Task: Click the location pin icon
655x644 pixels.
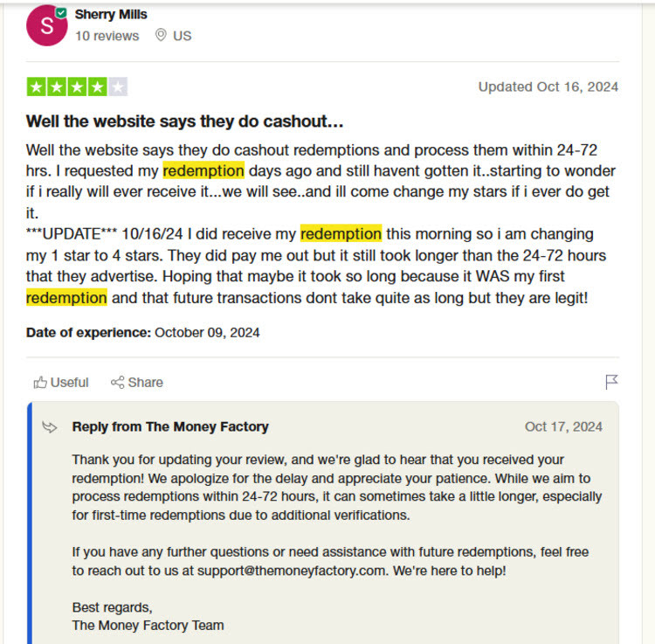Action: coord(161,36)
